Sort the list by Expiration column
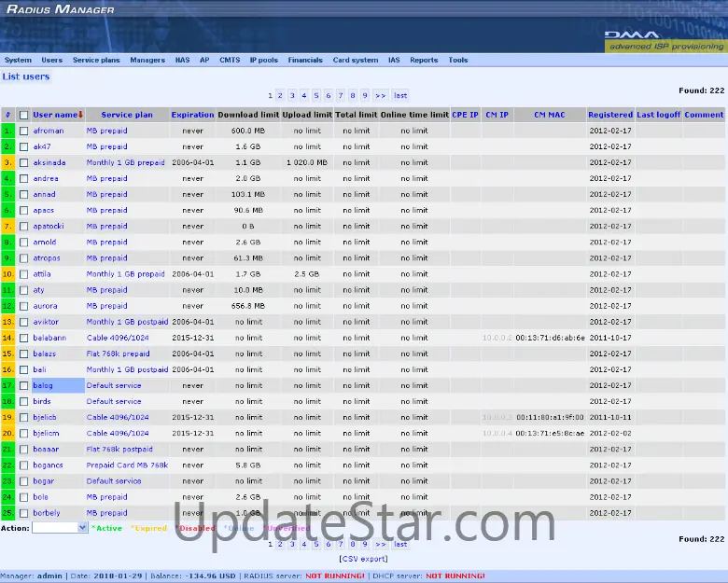This screenshot has width=728, height=583. (192, 115)
